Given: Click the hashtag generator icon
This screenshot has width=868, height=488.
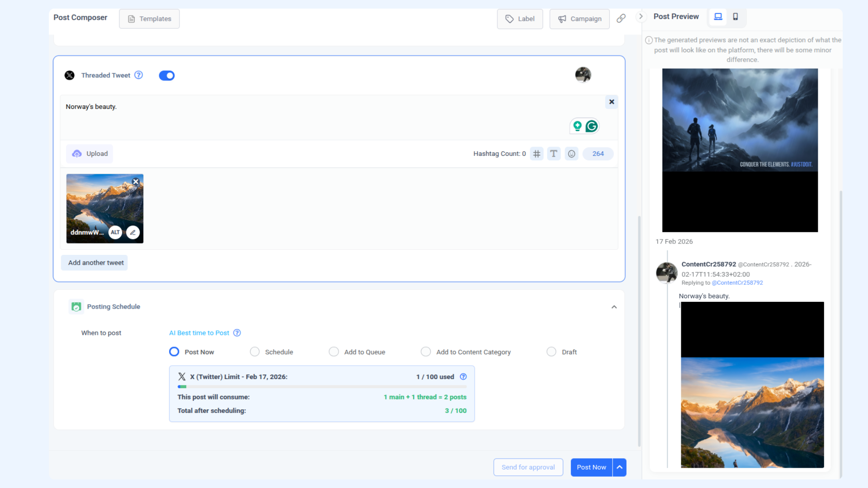Looking at the screenshot, I should (x=537, y=154).
